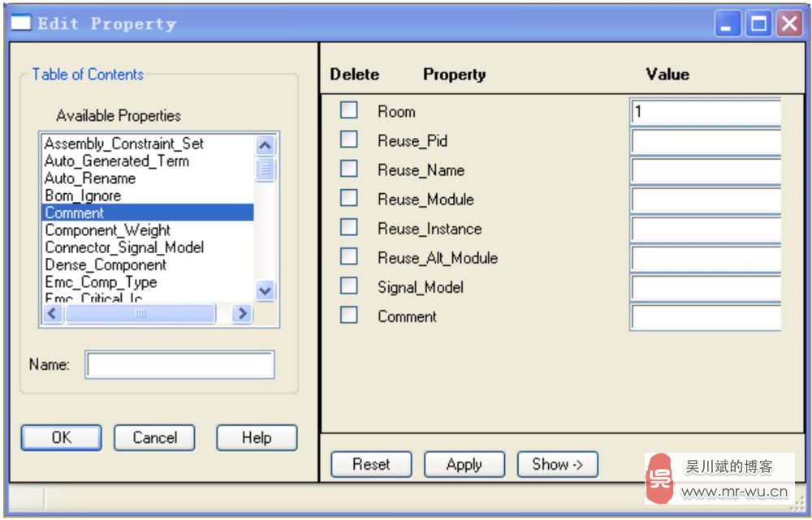Click the Reset button
The image size is (812, 520).
(371, 464)
